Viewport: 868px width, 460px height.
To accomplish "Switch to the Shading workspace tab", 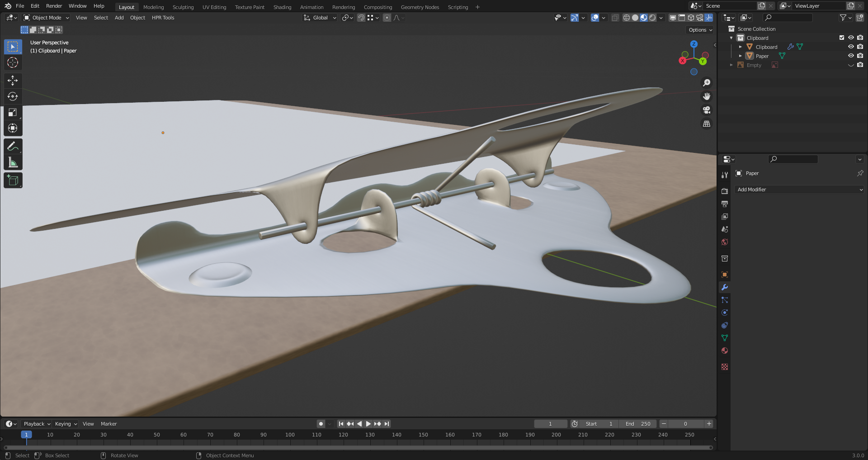I will click(x=282, y=7).
